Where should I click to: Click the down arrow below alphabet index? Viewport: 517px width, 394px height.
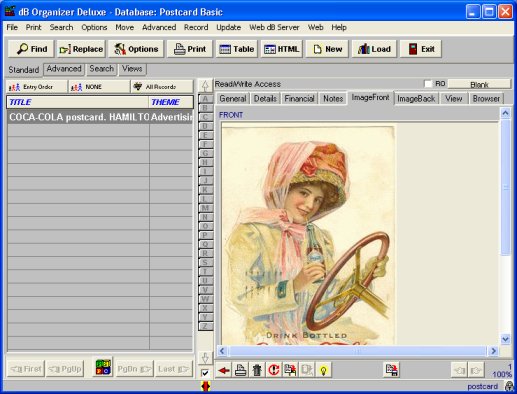205,358
